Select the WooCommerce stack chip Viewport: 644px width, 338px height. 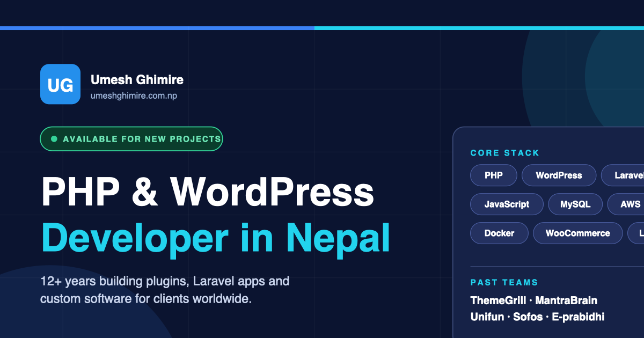[x=578, y=233]
